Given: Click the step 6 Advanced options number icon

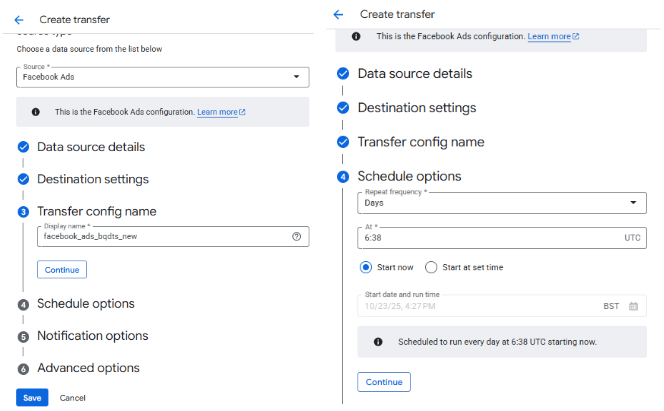Looking at the screenshot, I should pos(23,369).
